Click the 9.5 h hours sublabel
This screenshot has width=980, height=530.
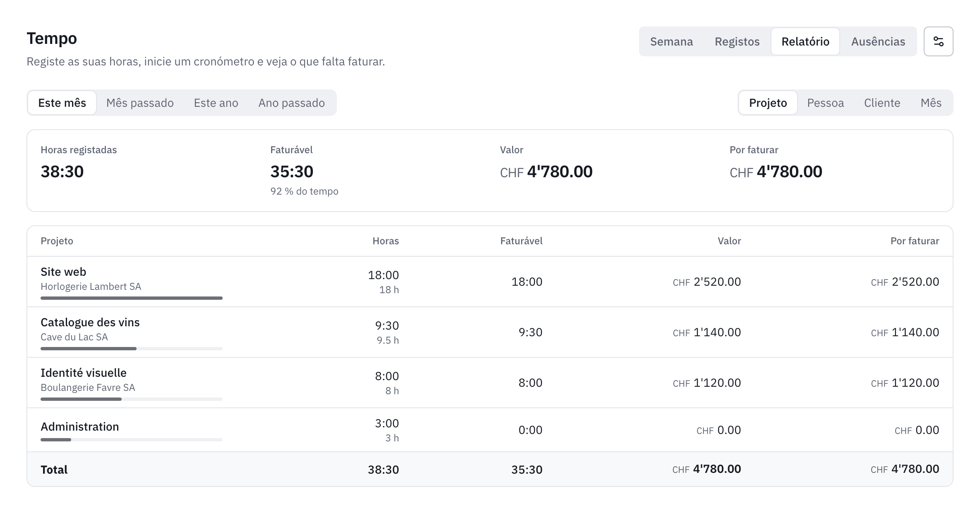(x=388, y=340)
